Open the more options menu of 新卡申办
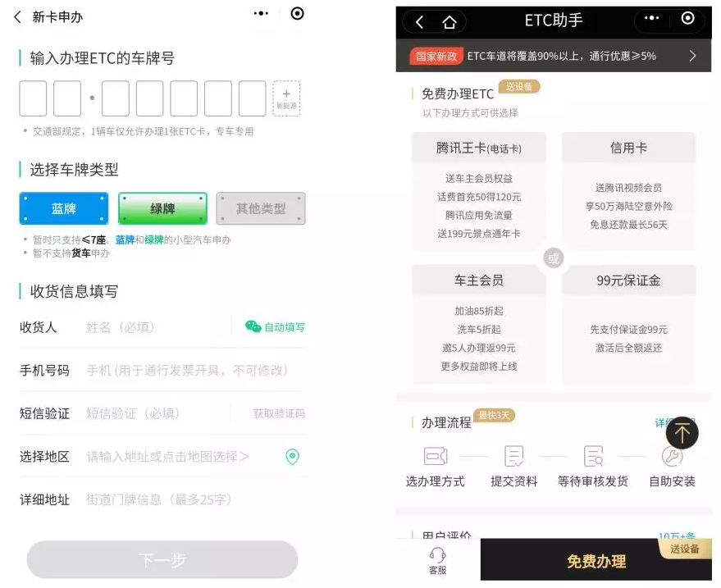 pos(259,15)
